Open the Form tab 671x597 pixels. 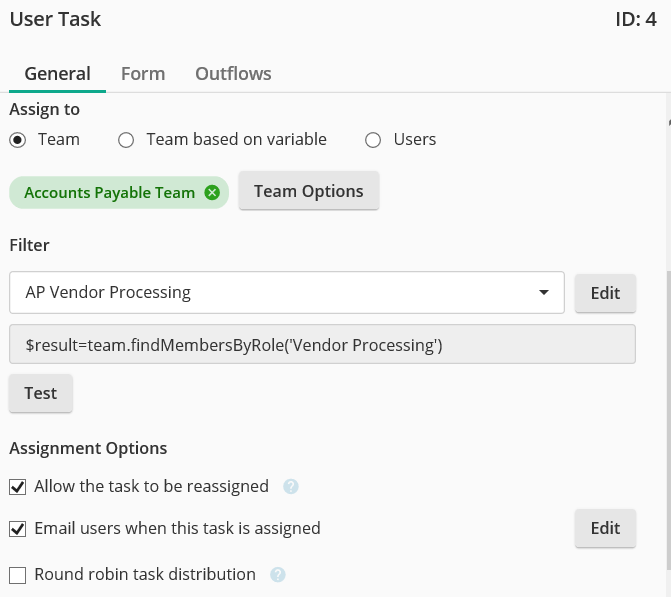(143, 74)
